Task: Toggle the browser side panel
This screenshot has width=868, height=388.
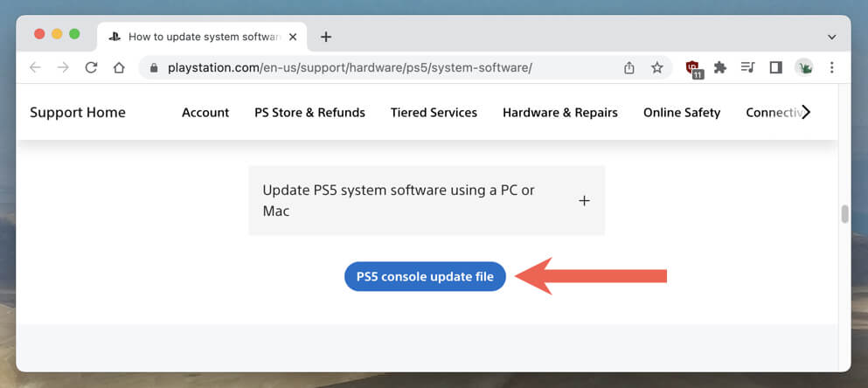Action: click(775, 67)
